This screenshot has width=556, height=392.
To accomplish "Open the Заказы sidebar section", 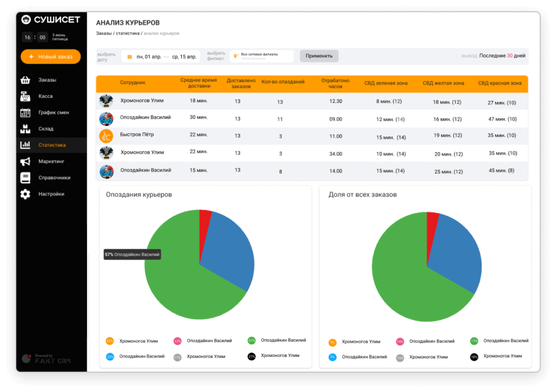I will [51, 80].
